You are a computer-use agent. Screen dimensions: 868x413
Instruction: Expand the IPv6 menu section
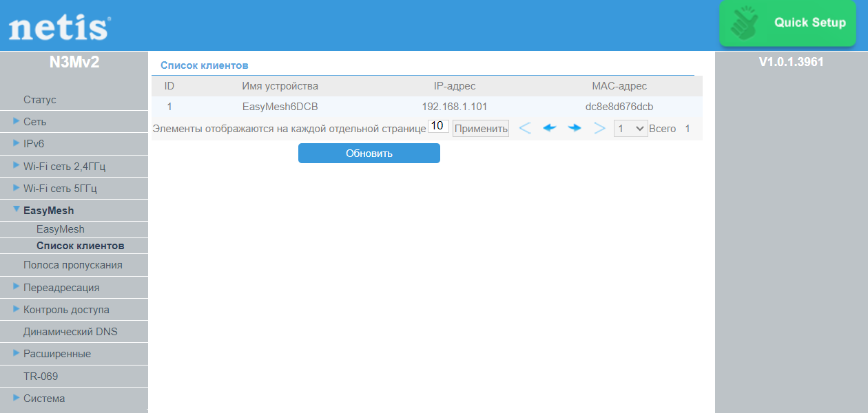coord(33,144)
